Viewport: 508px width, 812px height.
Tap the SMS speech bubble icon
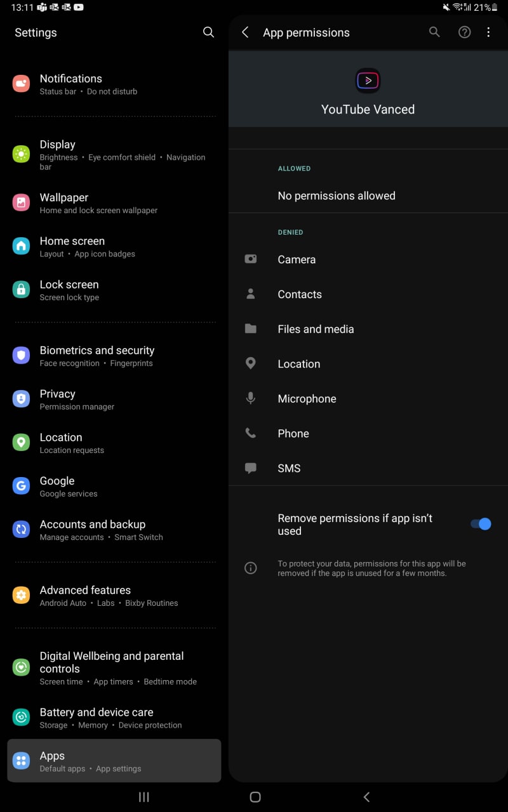(251, 468)
